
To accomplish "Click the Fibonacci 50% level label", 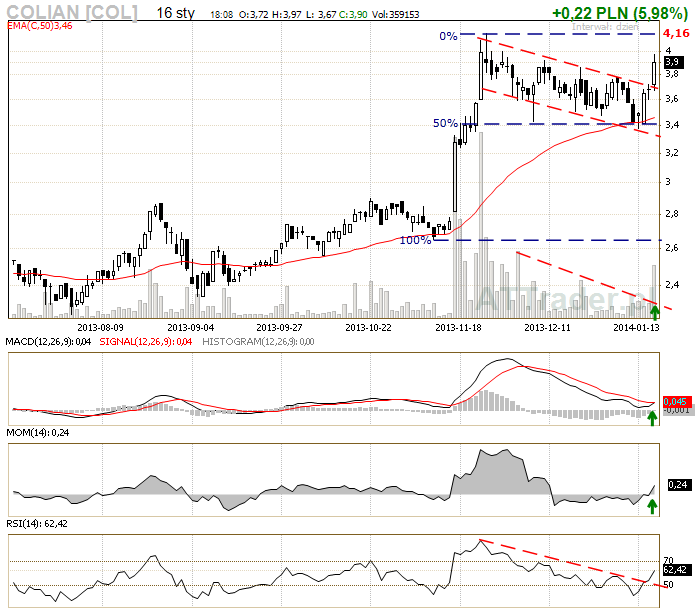I will [x=445, y=123].
